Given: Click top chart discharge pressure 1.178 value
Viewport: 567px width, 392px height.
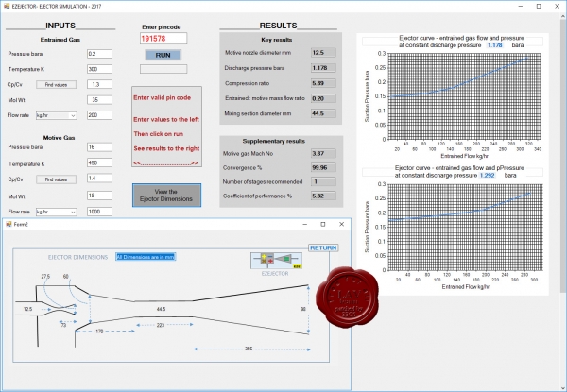Looking at the screenshot, I should pyautogui.click(x=494, y=45).
